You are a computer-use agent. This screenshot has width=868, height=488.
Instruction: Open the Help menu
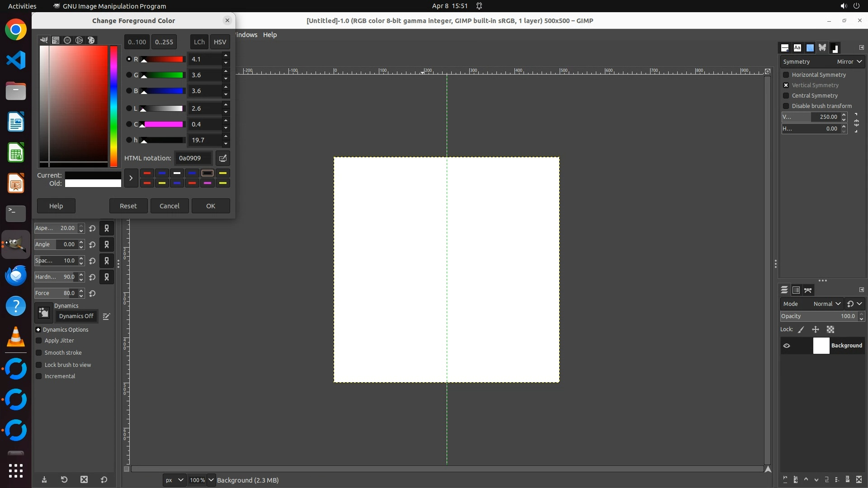tap(270, 35)
